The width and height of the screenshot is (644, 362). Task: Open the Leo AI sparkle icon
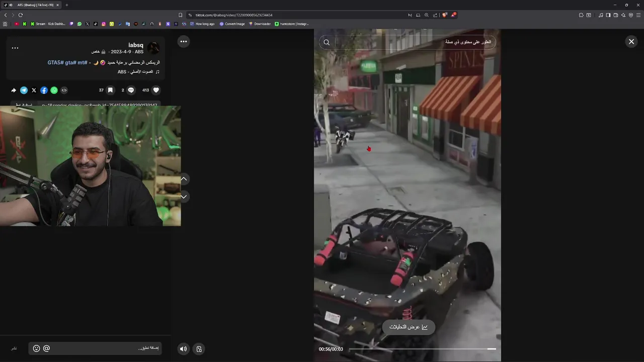coord(623,15)
